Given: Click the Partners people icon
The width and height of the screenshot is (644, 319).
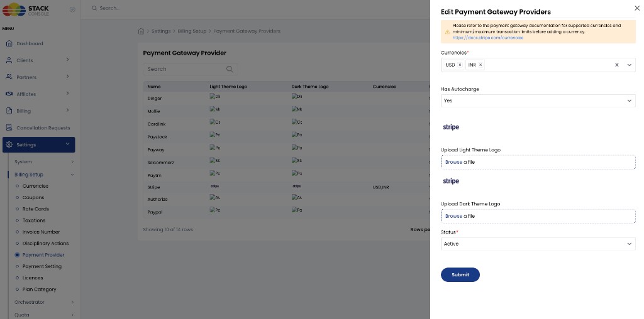Looking at the screenshot, I should (x=9, y=77).
